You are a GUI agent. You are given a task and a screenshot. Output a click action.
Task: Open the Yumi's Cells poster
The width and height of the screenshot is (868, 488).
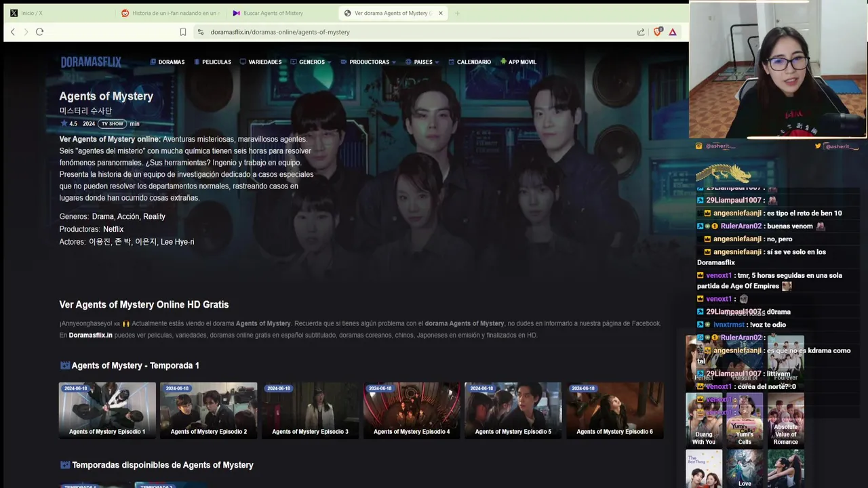[x=745, y=420]
